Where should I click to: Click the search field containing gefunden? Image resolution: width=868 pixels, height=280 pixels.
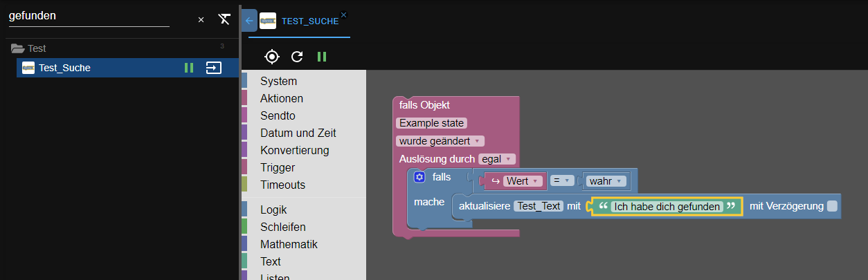89,16
